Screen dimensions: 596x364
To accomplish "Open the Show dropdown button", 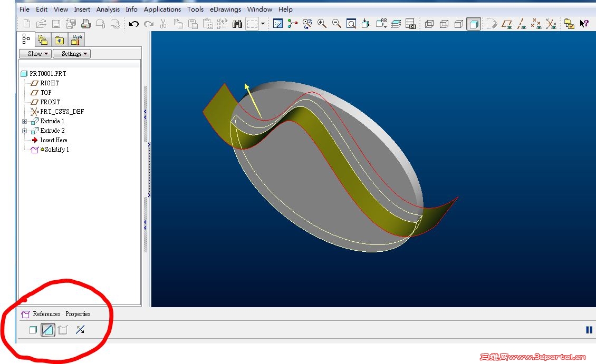I will (35, 54).
